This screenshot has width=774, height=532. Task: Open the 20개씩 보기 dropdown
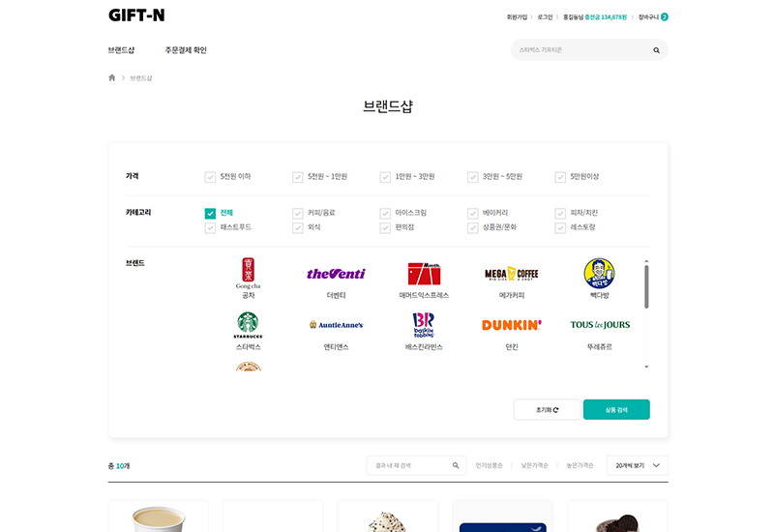(x=637, y=465)
